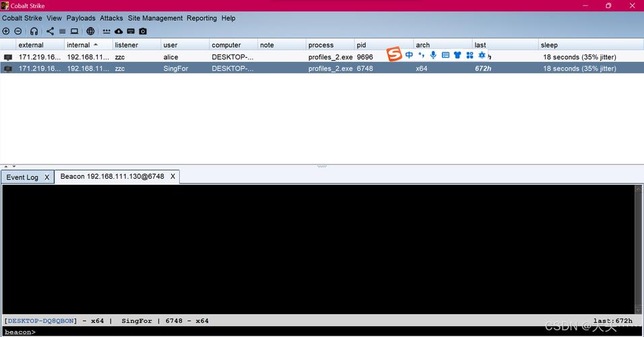Click the split pane divider grip

(322, 166)
